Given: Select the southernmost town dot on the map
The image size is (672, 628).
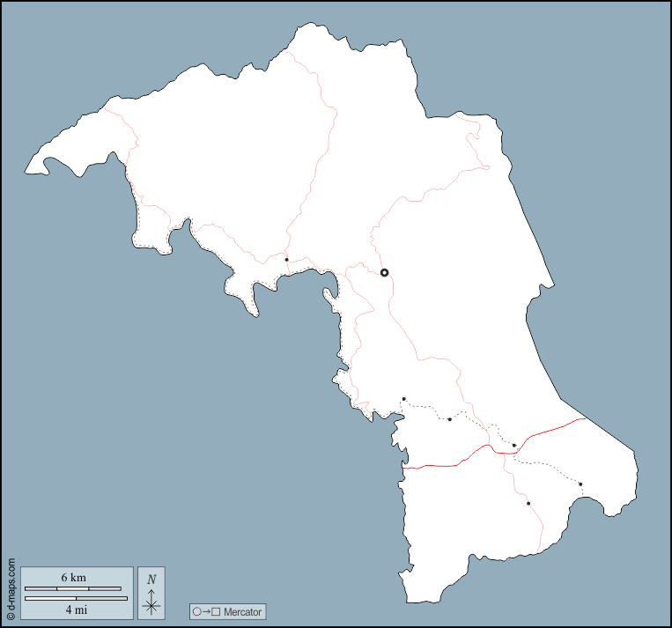Looking at the screenshot, I should click(528, 503).
